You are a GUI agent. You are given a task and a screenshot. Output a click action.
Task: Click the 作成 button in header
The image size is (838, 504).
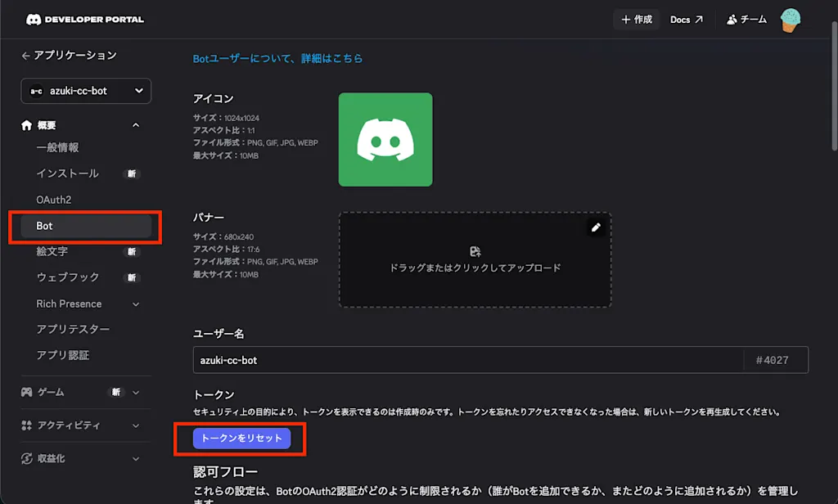637,20
